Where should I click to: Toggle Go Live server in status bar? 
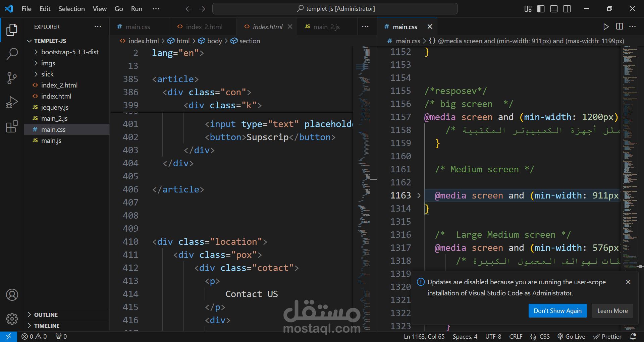pyautogui.click(x=571, y=336)
